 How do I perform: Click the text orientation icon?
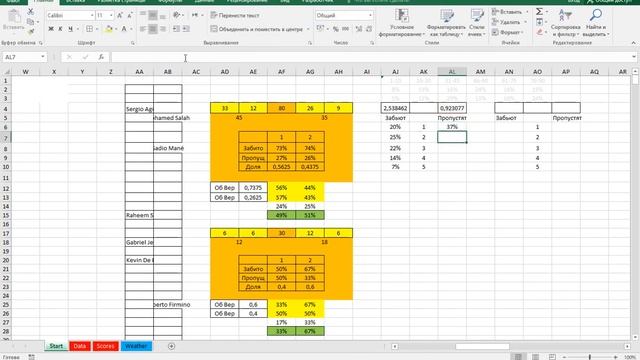[x=176, y=16]
